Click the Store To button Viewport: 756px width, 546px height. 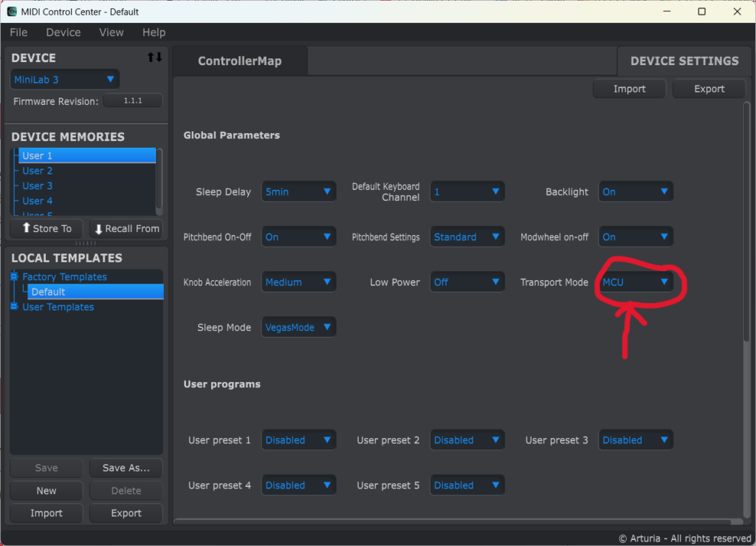pyautogui.click(x=47, y=228)
